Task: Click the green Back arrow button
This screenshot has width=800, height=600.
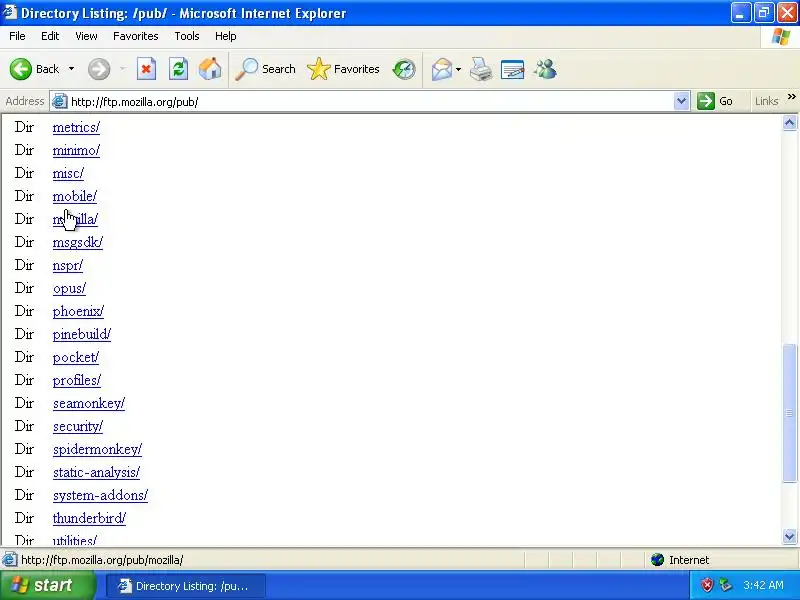Action: [21, 69]
